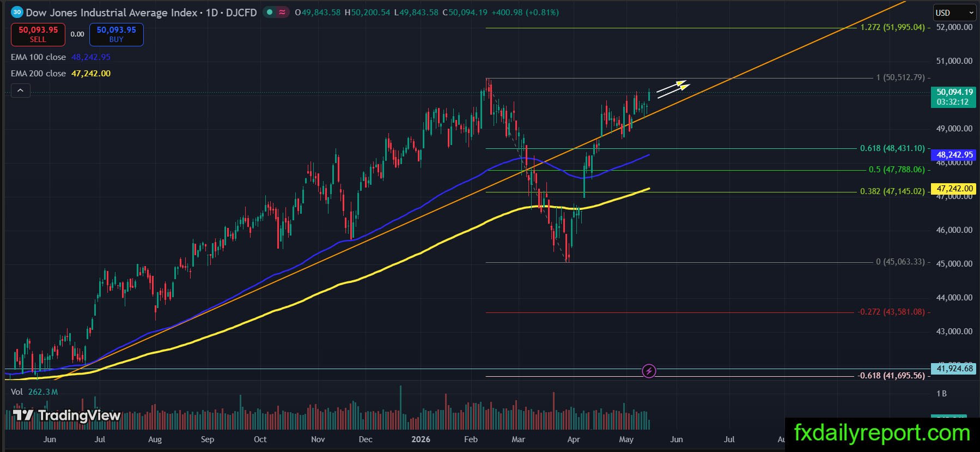Image resolution: width=980 pixels, height=452 pixels.
Task: Collapse the indicator legend with the chevron
Action: 20,91
